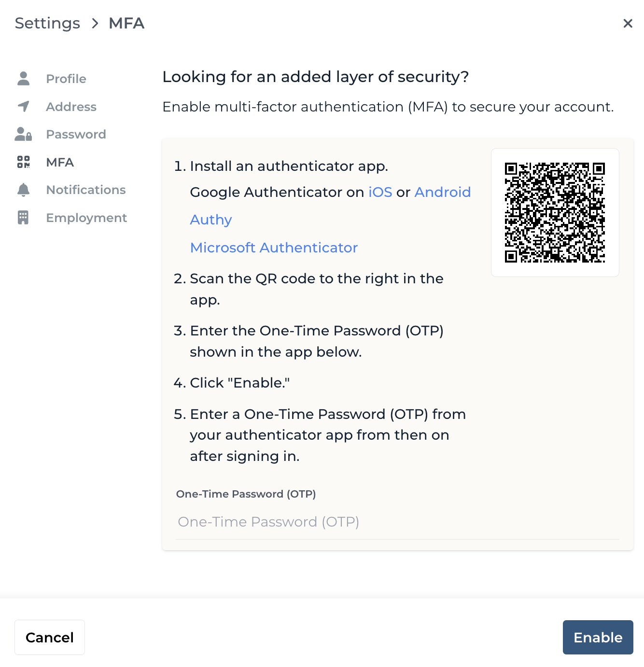The width and height of the screenshot is (644, 667).
Task: Open the Android Google Authenticator link
Action: 443,192
